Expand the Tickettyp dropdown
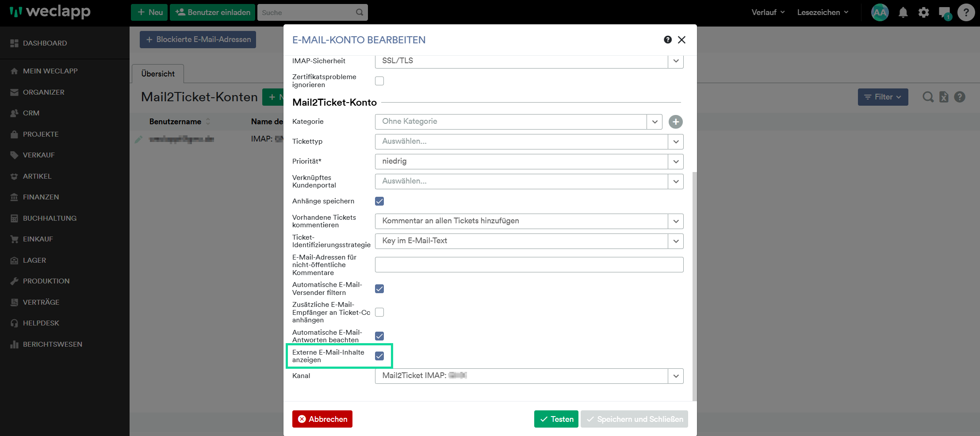Screen dimensions: 980x436 [x=529, y=142]
